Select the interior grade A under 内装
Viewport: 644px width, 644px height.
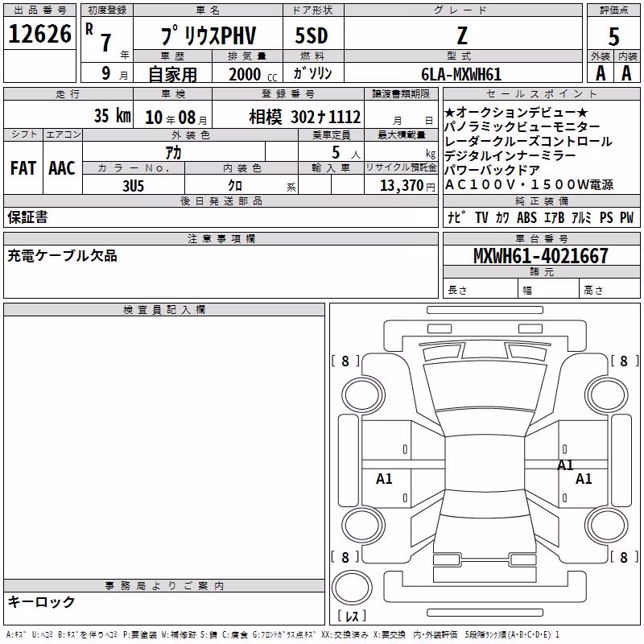[626, 73]
